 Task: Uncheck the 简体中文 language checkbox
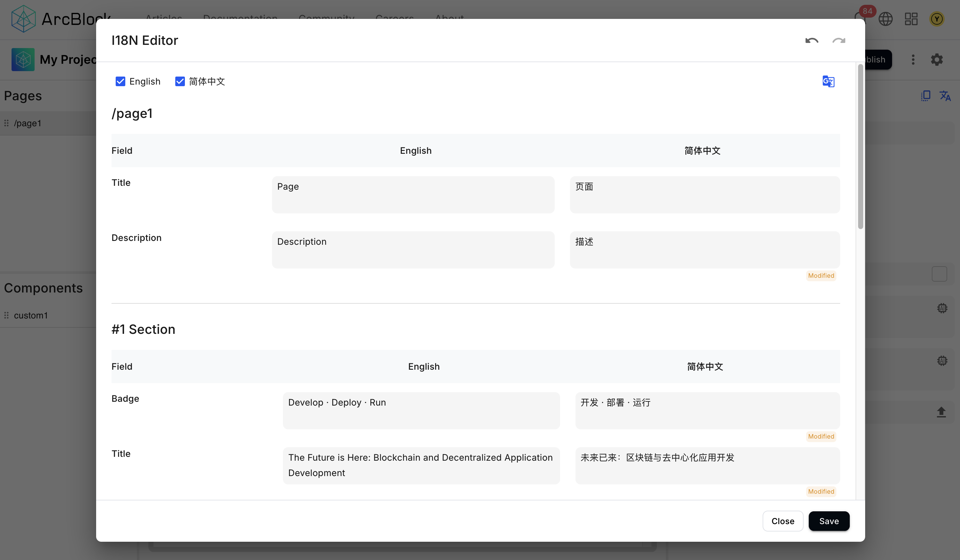(x=180, y=81)
